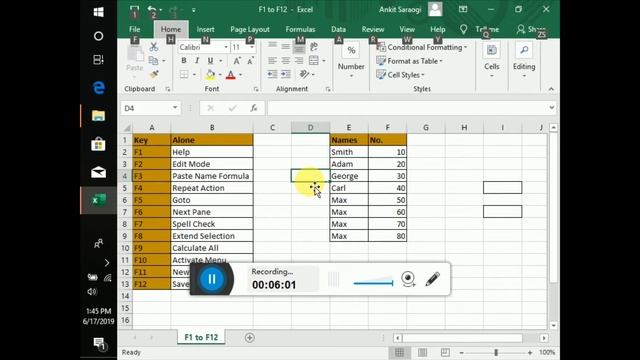This screenshot has height=360, width=640.
Task: Click the Insert Function fx icon
Action: click(254, 108)
